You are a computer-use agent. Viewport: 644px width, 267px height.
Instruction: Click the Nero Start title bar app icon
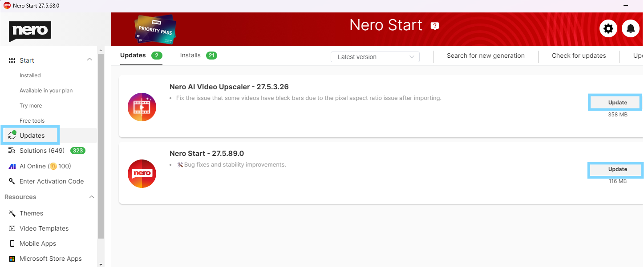coord(7,6)
